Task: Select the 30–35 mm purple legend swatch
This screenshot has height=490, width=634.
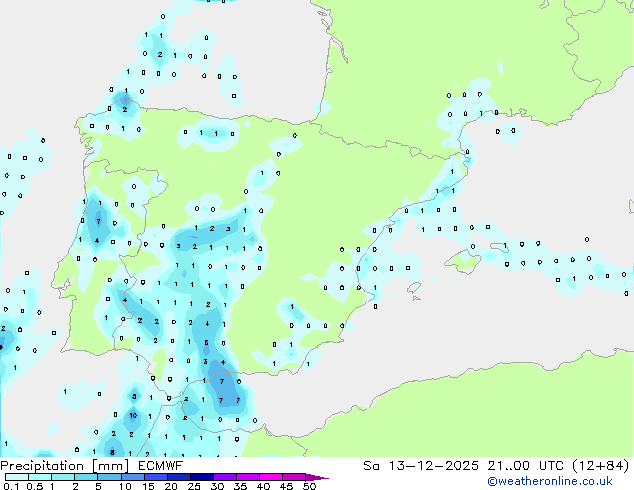Action: pyautogui.click(x=224, y=477)
